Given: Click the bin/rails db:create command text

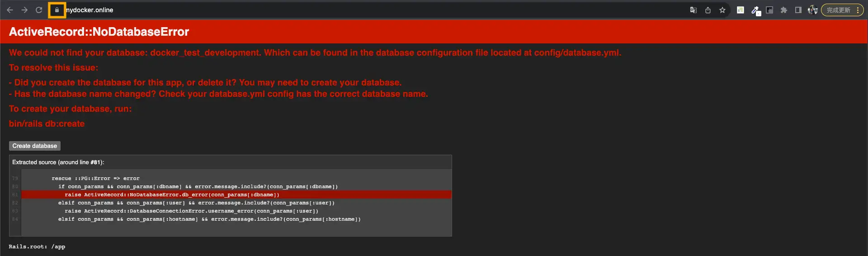Looking at the screenshot, I should (47, 124).
